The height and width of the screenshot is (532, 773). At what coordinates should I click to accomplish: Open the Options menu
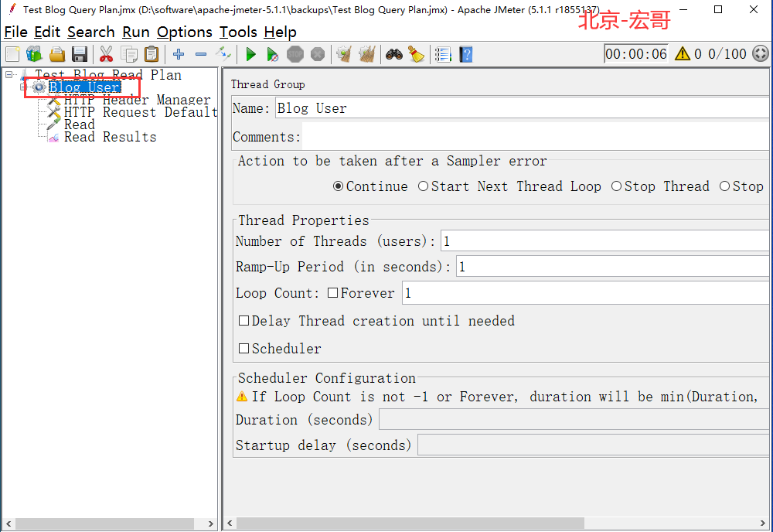[x=185, y=32]
